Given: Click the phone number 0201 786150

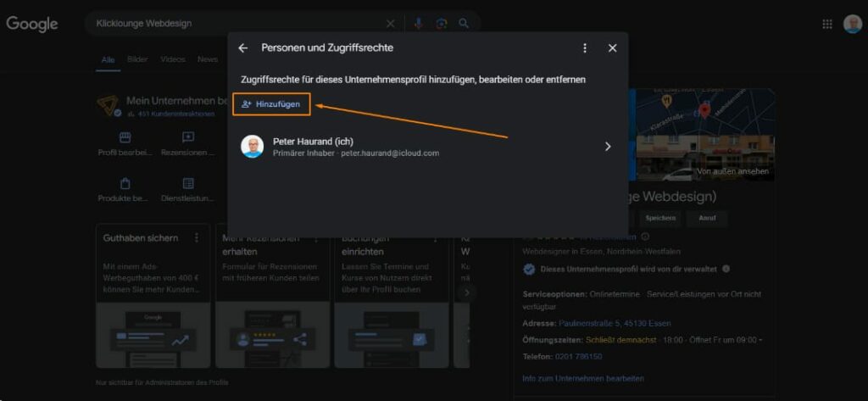Looking at the screenshot, I should click(x=578, y=356).
